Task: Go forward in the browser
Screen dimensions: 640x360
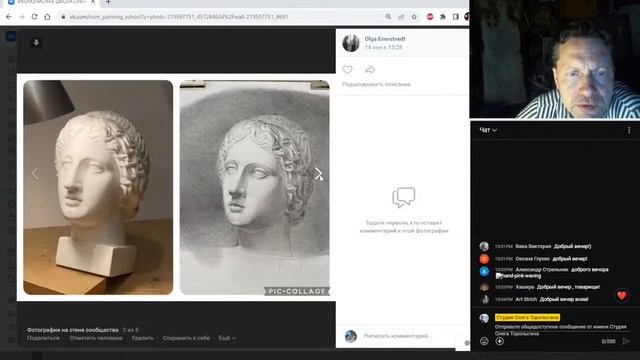Action: coord(22,17)
